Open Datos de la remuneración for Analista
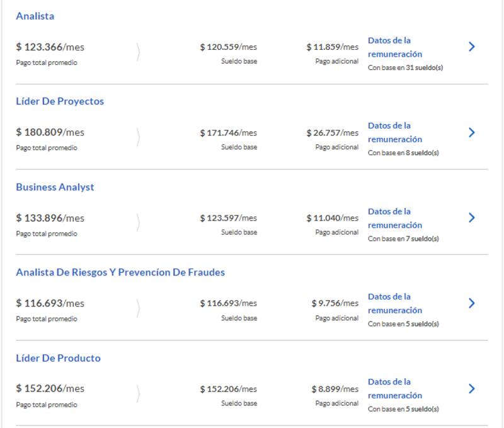Screen dimensions: 504x428 [x=394, y=47]
